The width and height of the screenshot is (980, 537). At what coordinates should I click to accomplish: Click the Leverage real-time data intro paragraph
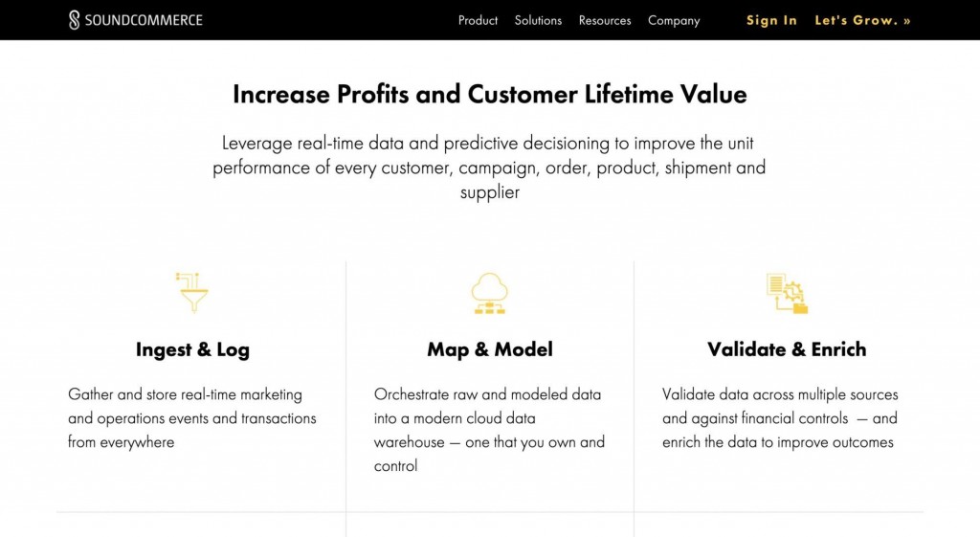point(489,168)
